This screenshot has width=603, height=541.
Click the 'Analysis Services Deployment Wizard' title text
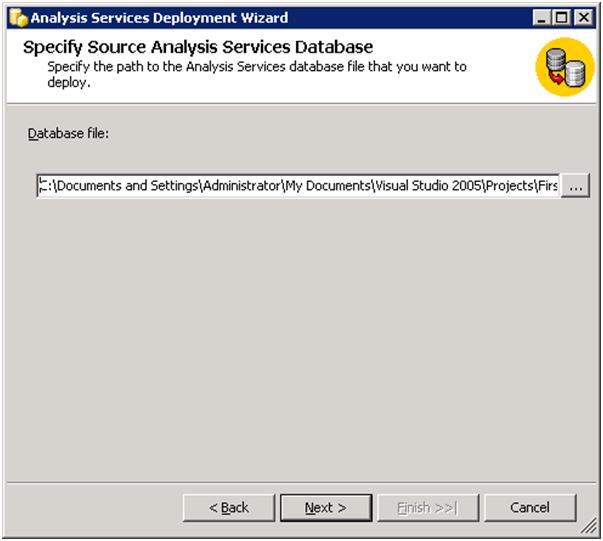coord(159,18)
